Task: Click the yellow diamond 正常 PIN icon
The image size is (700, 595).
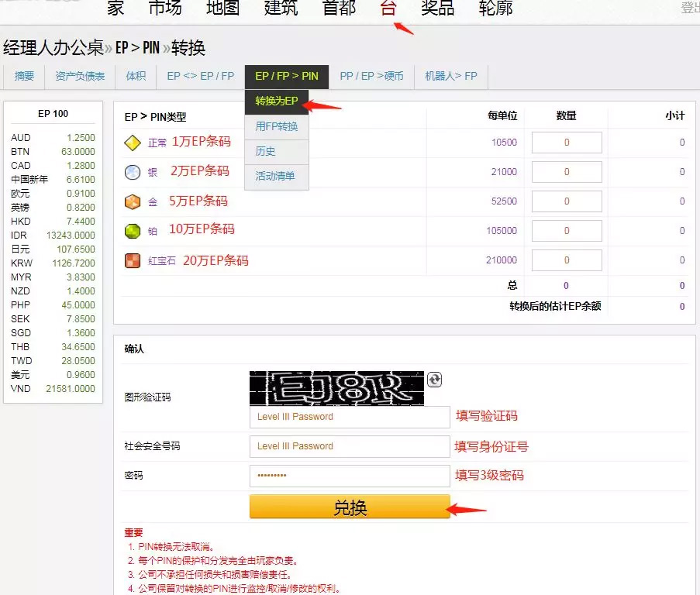Action: coord(133,143)
